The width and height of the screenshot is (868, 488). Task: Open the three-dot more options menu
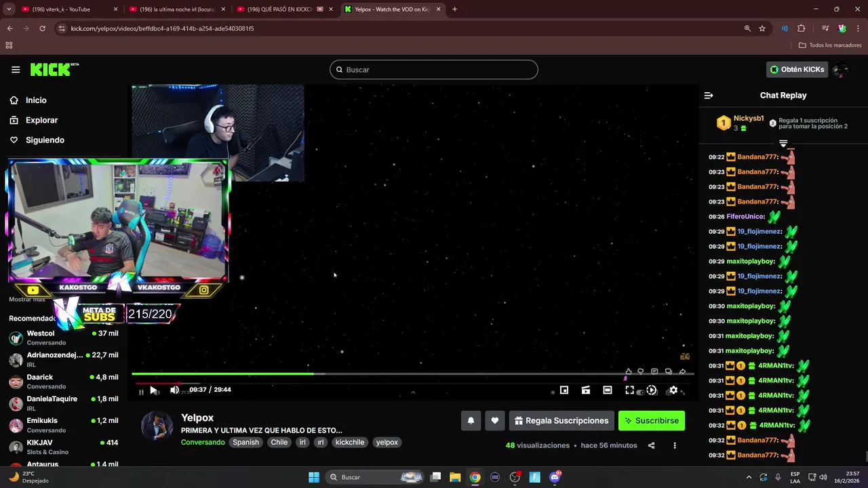click(675, 446)
